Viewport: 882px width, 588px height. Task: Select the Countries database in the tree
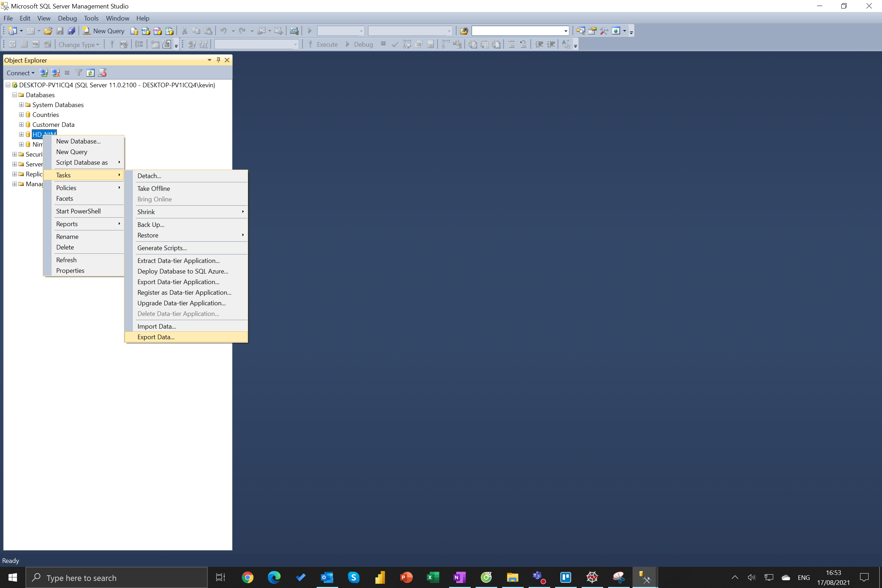[x=45, y=115]
